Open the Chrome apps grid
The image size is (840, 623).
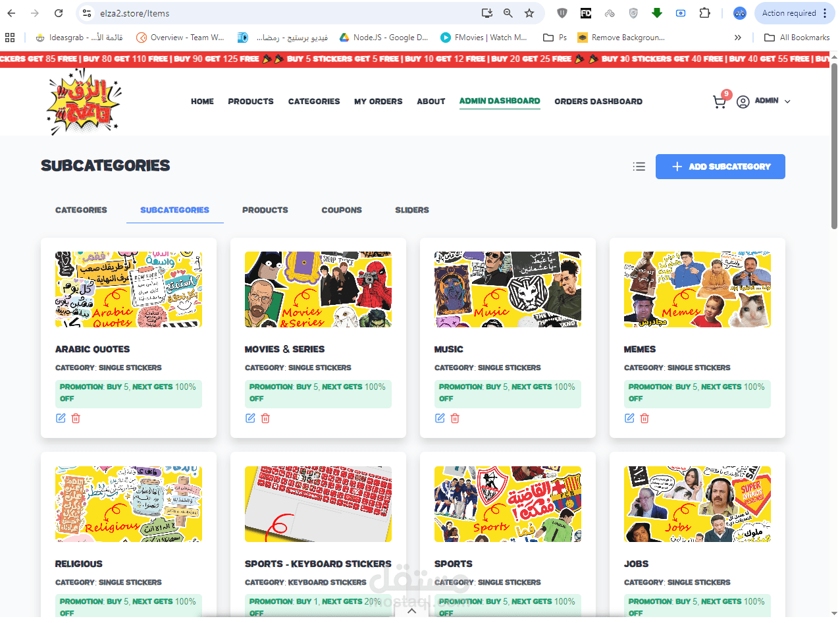point(9,38)
